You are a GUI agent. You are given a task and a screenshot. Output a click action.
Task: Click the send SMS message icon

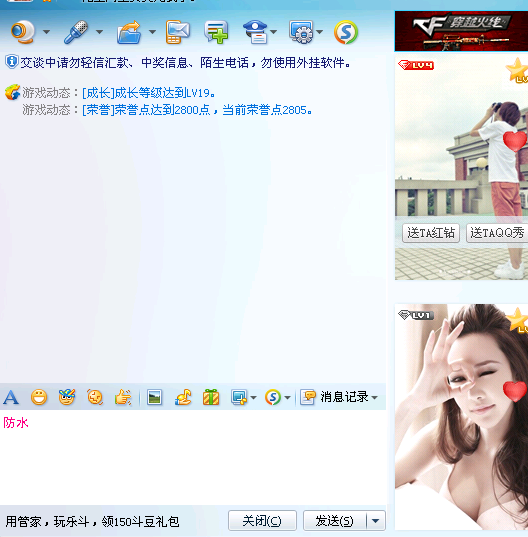click(178, 32)
